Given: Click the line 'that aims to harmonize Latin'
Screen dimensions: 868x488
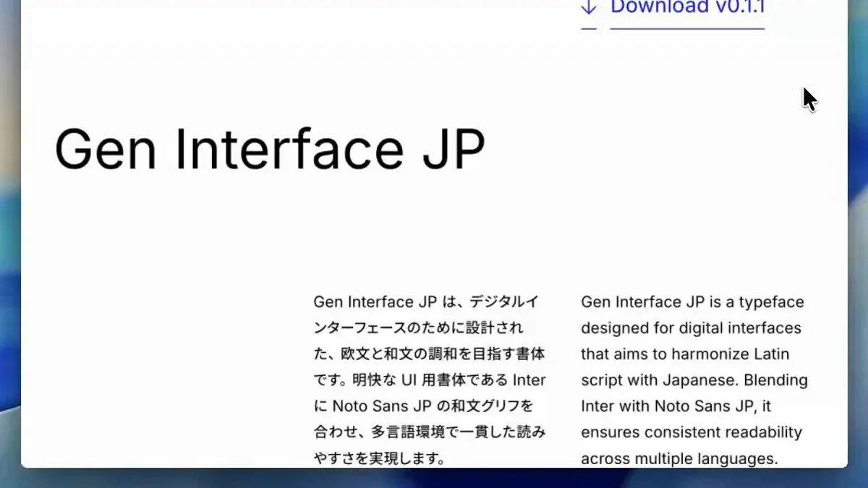Looking at the screenshot, I should 685,354.
